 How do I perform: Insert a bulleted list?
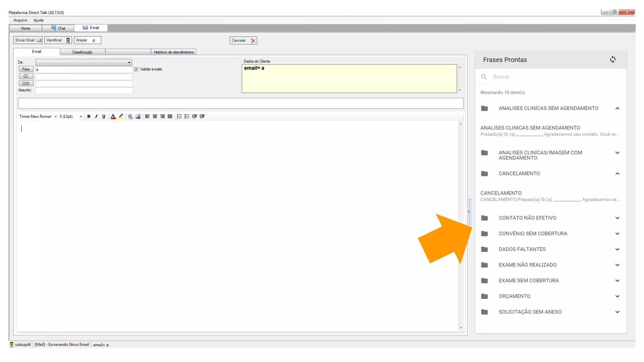(187, 116)
